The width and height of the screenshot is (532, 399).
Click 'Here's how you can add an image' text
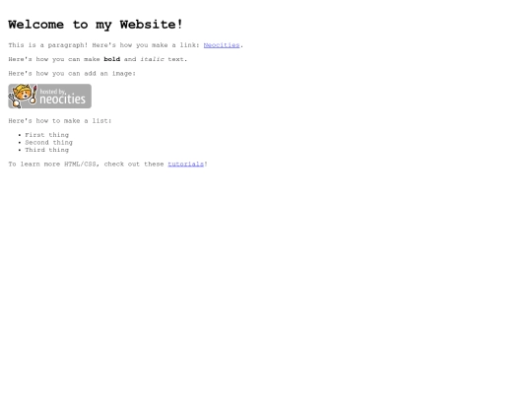pyautogui.click(x=72, y=74)
